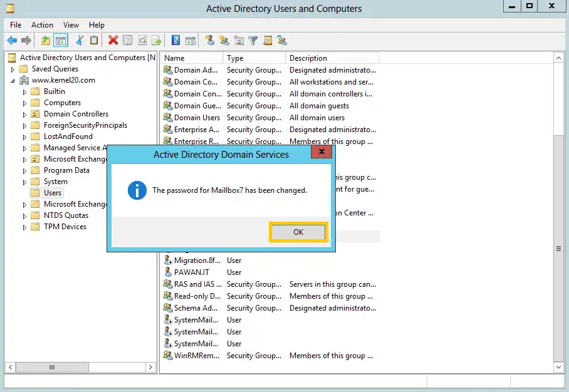Click the Cut scissors icon
569x392 pixels.
coord(80,40)
